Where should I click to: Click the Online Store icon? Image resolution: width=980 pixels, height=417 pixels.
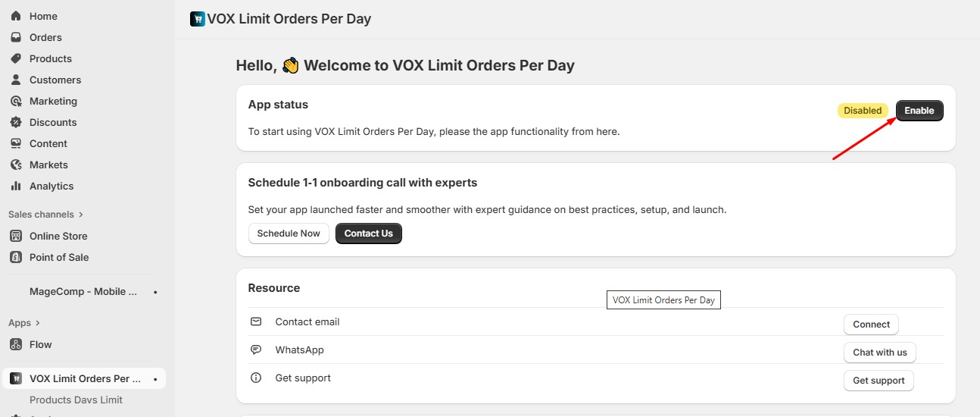pyautogui.click(x=16, y=236)
